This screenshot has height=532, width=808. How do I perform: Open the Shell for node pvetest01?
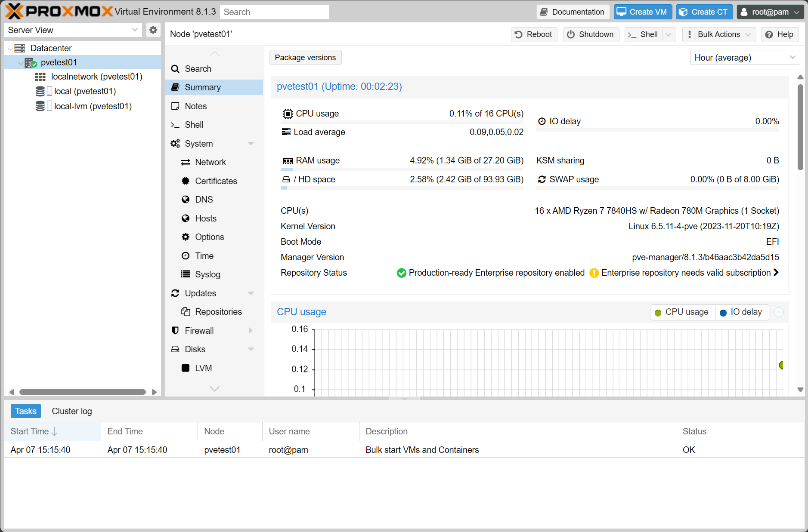coord(194,125)
